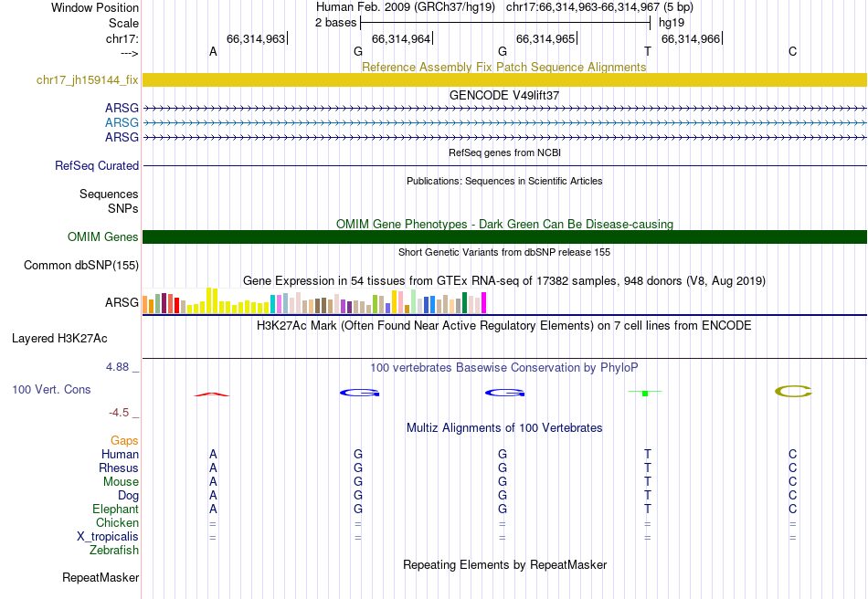The height and width of the screenshot is (599, 868).
Task: Click the red A conservation logo letter
Action: (x=211, y=394)
